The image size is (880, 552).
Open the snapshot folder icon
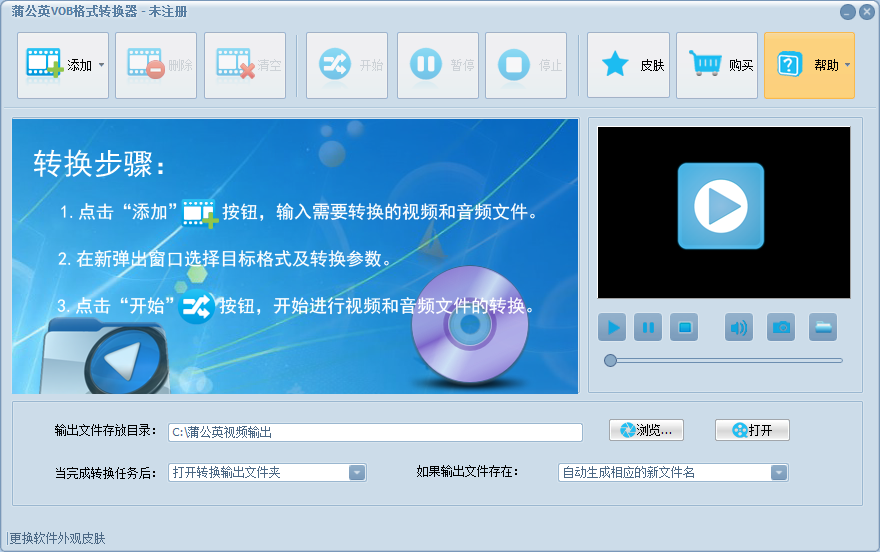[x=823, y=327]
